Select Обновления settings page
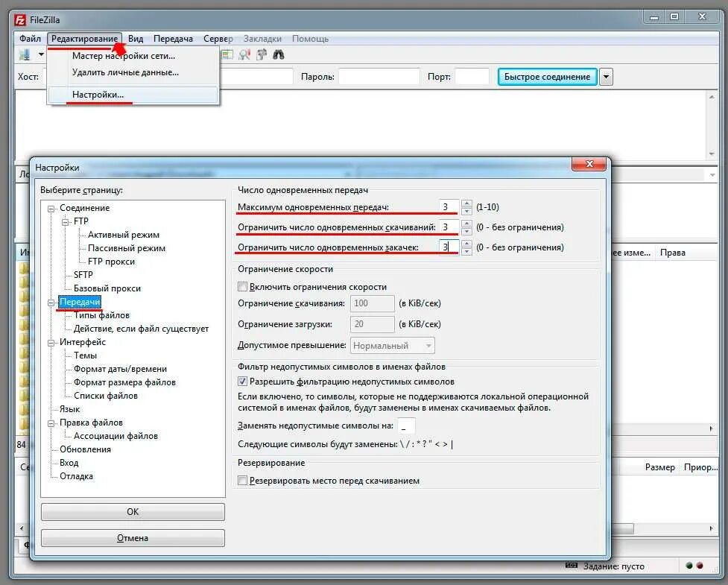The image size is (728, 585). click(86, 449)
